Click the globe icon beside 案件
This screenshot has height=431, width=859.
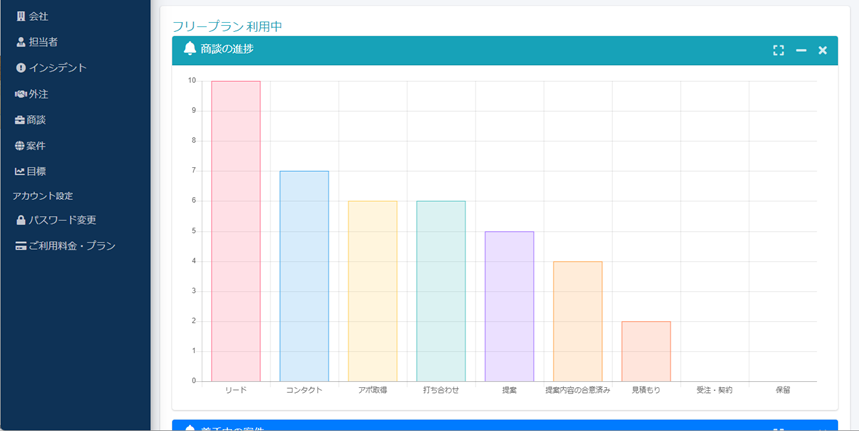click(x=20, y=146)
